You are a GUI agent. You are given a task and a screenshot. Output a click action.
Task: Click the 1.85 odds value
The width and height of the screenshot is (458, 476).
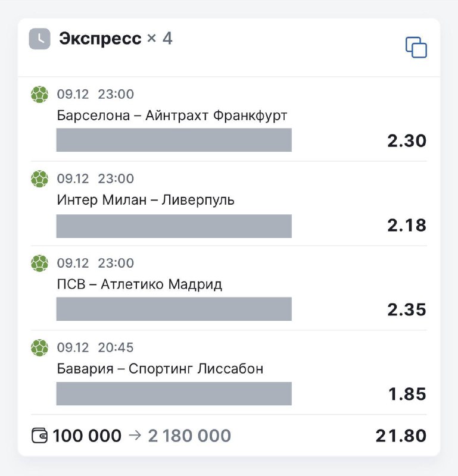point(407,394)
